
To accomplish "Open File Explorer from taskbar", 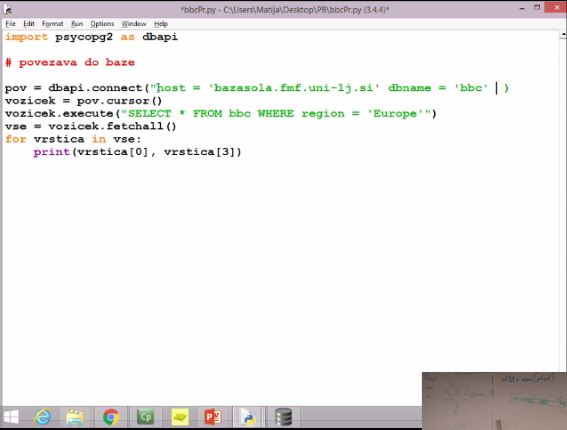I will [x=75, y=417].
